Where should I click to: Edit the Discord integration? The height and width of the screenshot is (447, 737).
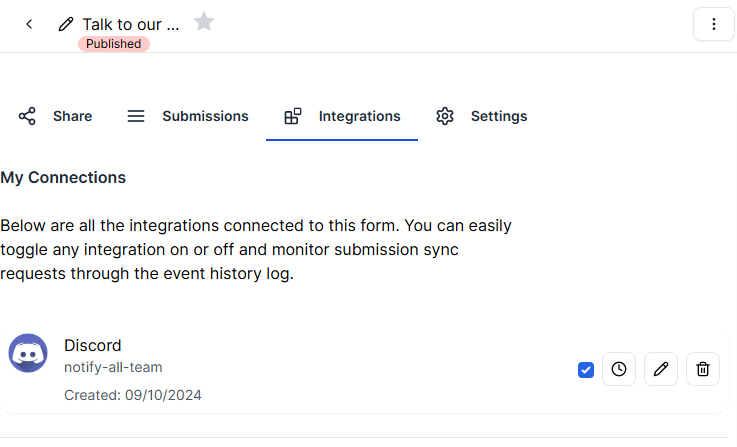(x=661, y=370)
